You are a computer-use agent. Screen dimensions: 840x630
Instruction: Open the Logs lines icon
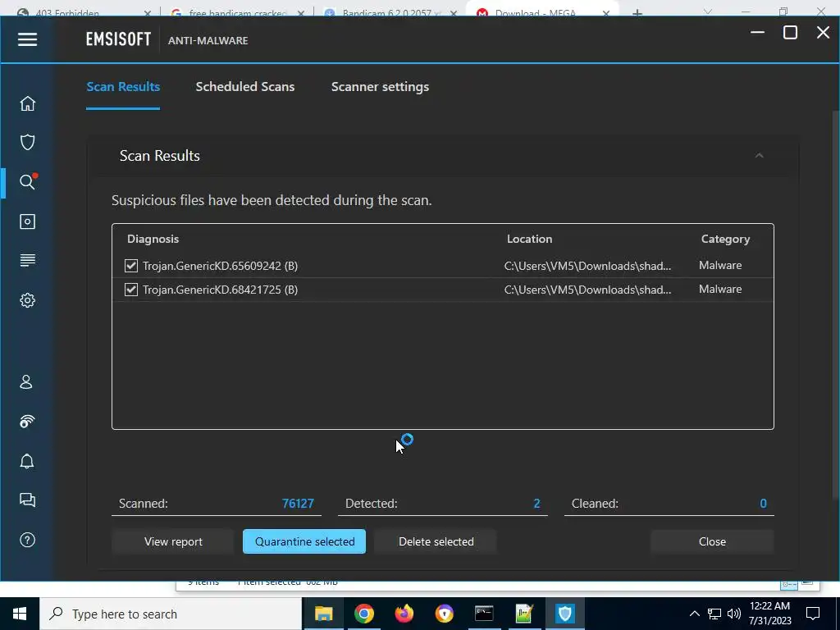[27, 260]
